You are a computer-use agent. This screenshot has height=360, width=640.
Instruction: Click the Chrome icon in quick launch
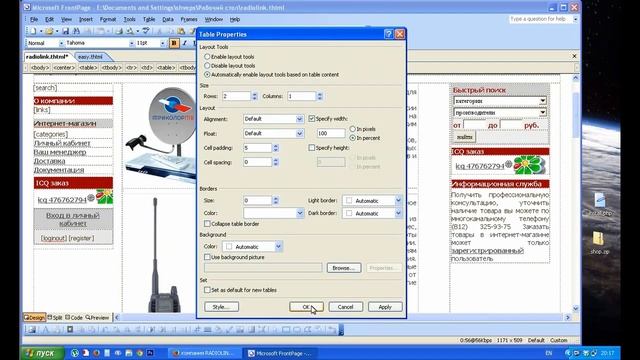pos(139,353)
